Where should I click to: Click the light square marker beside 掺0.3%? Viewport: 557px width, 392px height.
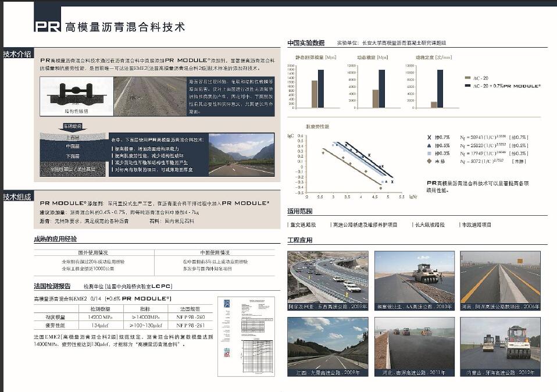(429, 154)
